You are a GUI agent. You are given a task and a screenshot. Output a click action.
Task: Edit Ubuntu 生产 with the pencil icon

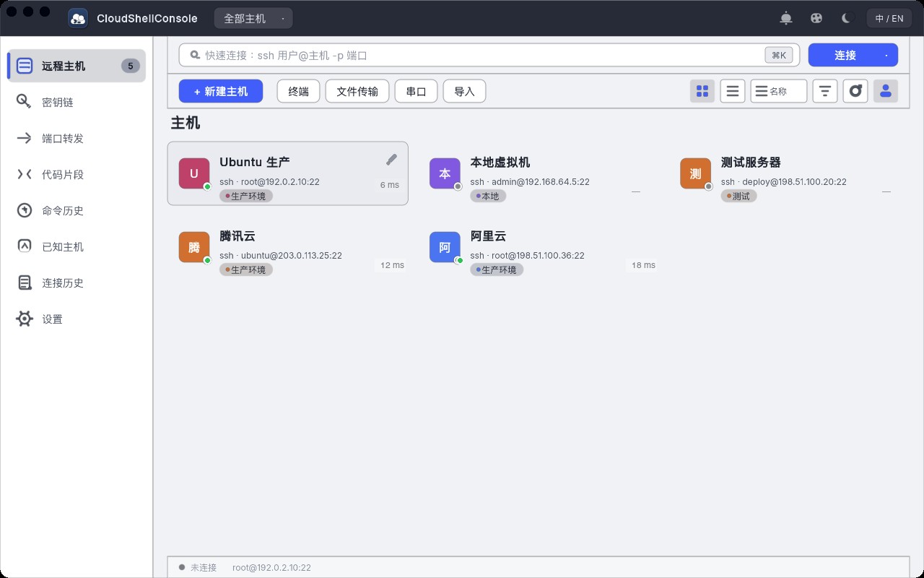pyautogui.click(x=391, y=159)
